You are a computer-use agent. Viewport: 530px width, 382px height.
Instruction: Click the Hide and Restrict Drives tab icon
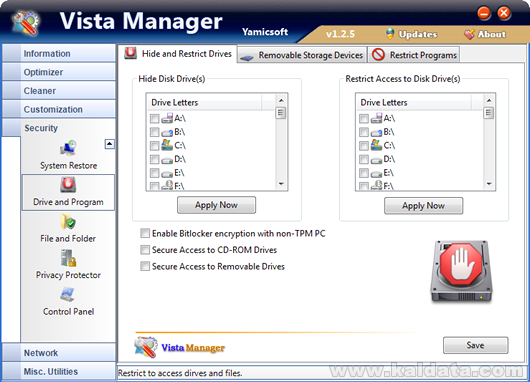(x=130, y=53)
